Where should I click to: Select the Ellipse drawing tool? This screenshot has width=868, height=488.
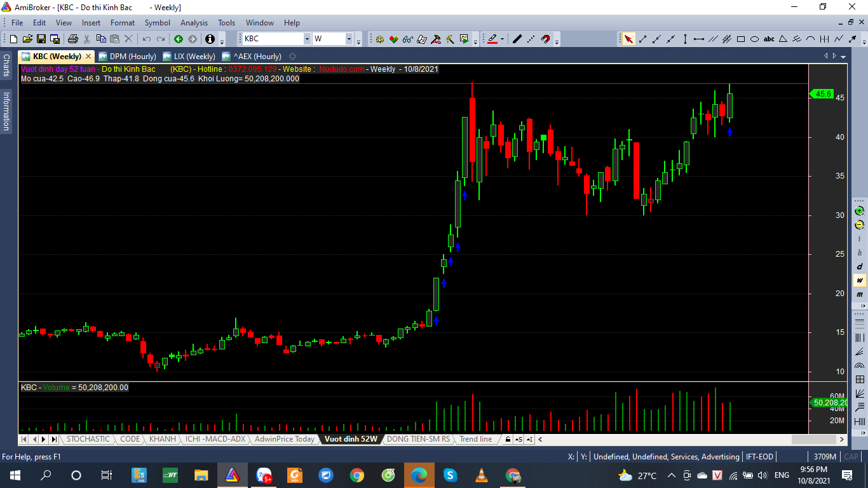(755, 39)
